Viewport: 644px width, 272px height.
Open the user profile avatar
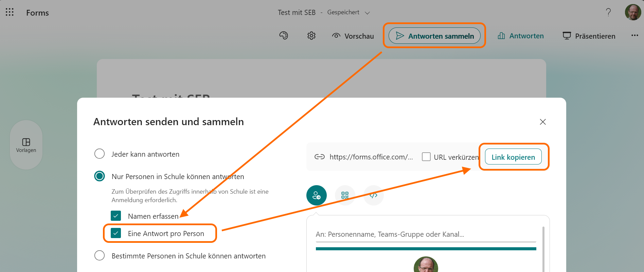(x=633, y=13)
